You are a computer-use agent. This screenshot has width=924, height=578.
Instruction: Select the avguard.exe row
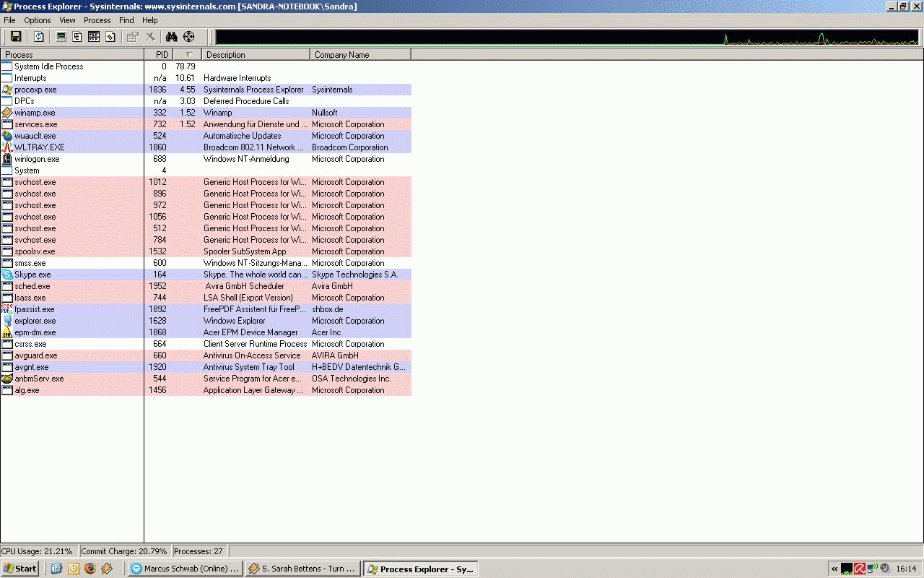tap(206, 355)
